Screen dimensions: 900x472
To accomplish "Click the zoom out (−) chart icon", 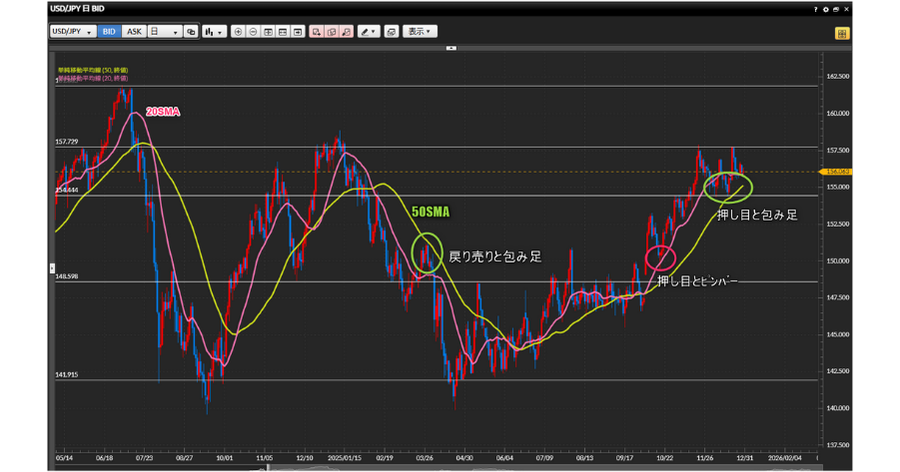I will pos(253,32).
